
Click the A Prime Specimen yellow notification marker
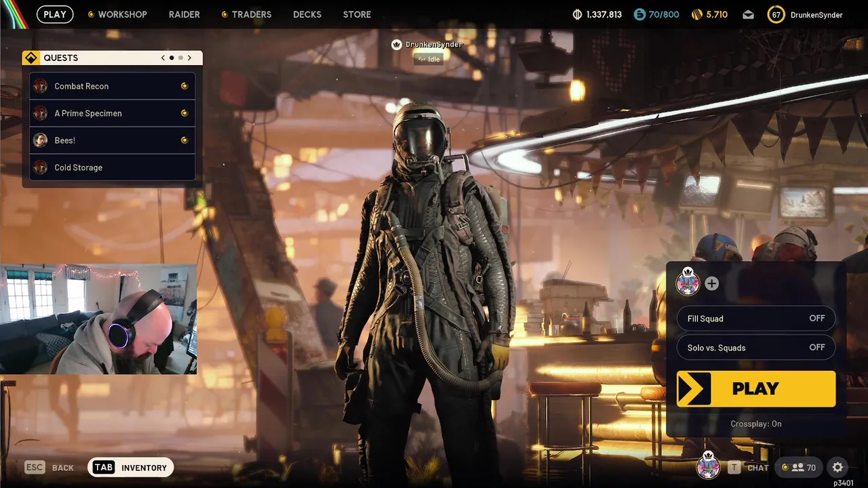184,113
